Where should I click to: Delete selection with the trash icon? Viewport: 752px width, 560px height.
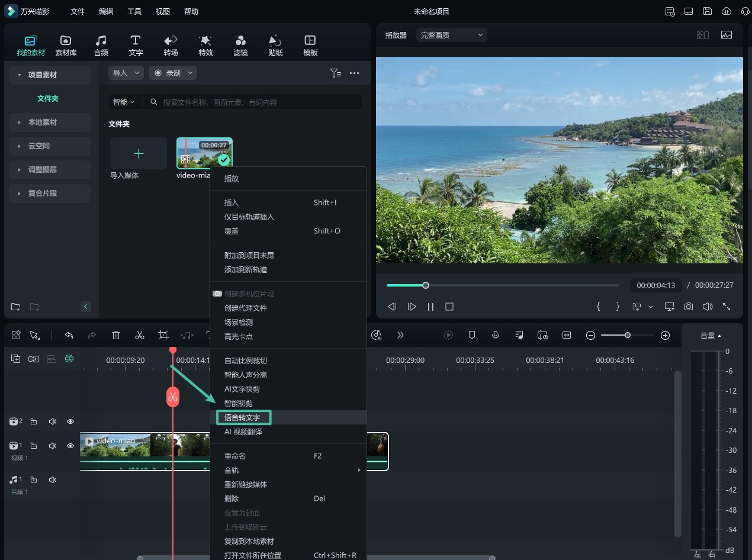(x=116, y=335)
